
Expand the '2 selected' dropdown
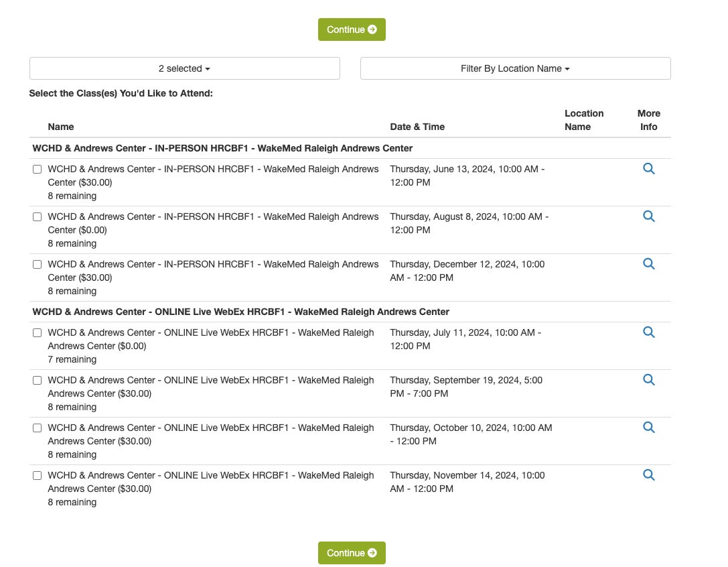184,68
